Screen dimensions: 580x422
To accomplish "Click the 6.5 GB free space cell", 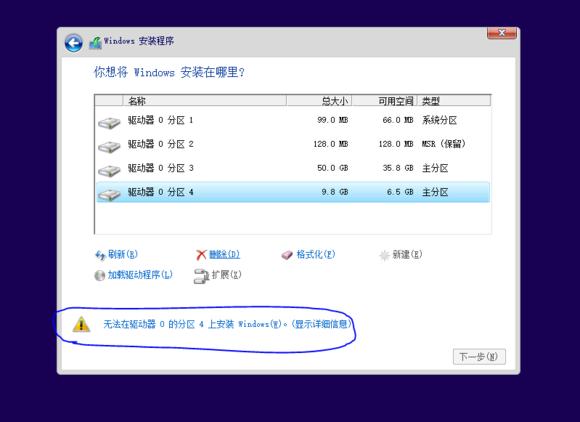I will click(x=400, y=192).
